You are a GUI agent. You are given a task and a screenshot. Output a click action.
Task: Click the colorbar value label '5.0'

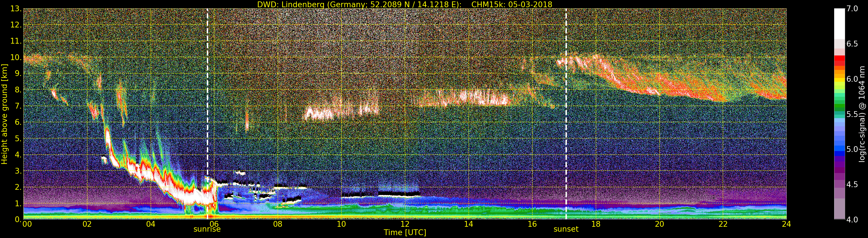852,149
